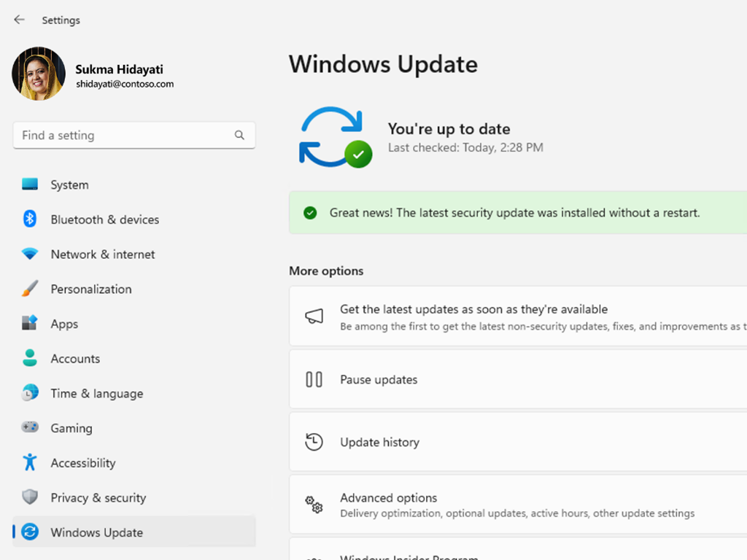
Task: Click the System icon in the sidebar
Action: coord(29,184)
